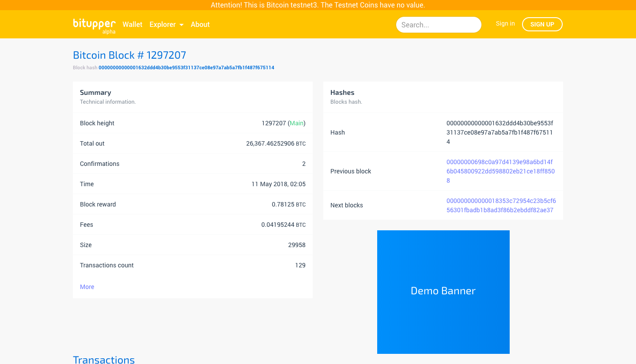Click the Block height number 1297207

tap(274, 123)
